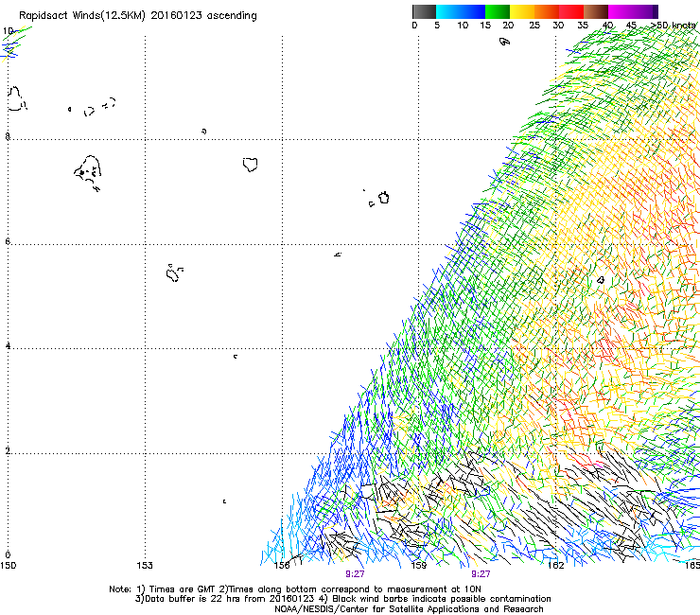This screenshot has width=700, height=615.
Task: Click the longitude label '156'
Action: coord(282,566)
